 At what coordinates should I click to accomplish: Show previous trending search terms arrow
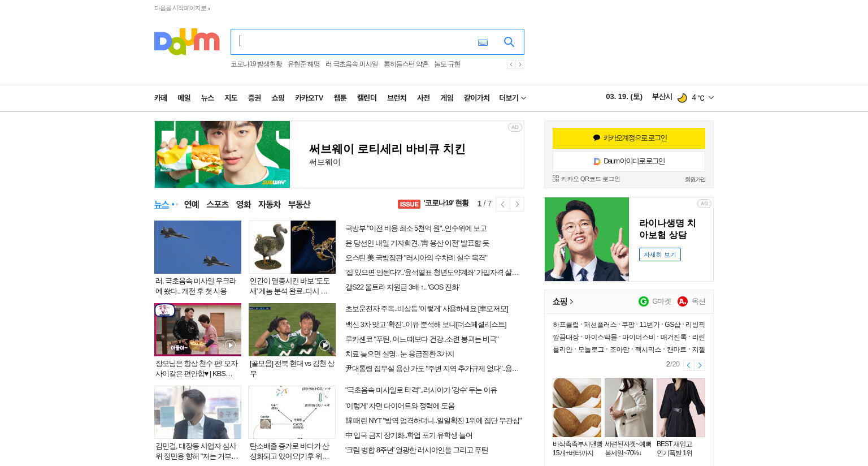(511, 64)
